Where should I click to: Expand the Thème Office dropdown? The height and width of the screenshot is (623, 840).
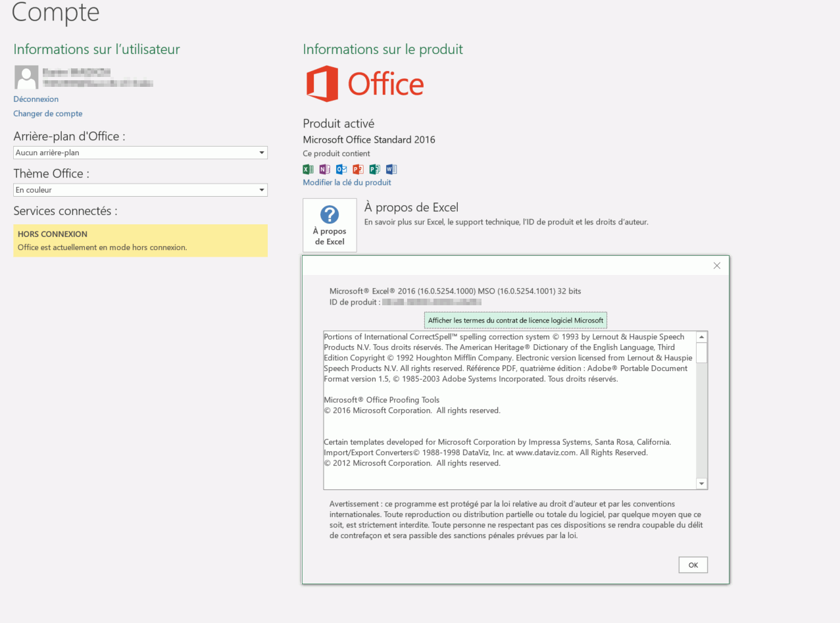tap(140, 190)
